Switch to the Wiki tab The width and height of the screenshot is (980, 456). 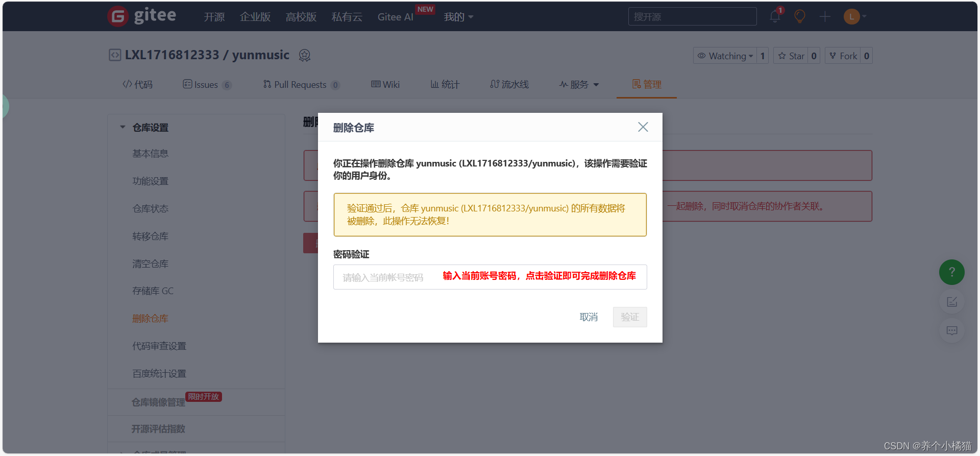[x=385, y=84]
